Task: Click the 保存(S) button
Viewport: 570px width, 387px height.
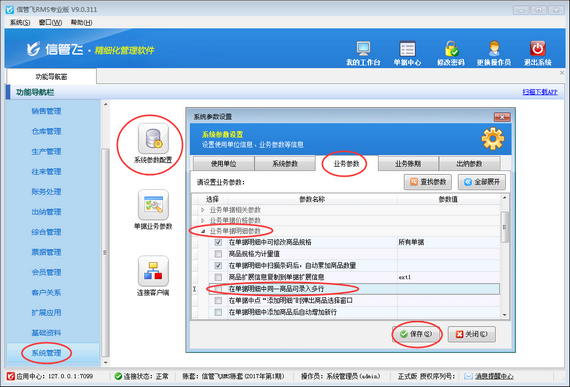Action: point(417,334)
